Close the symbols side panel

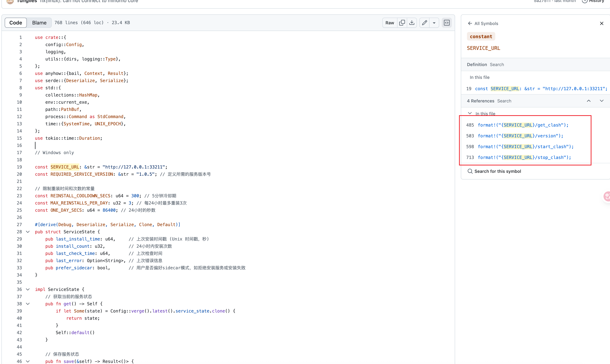pyautogui.click(x=601, y=24)
